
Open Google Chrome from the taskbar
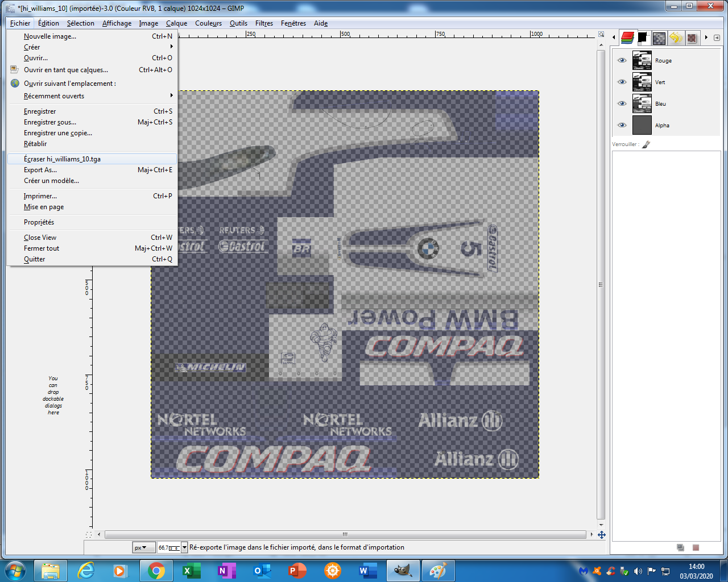pos(156,571)
